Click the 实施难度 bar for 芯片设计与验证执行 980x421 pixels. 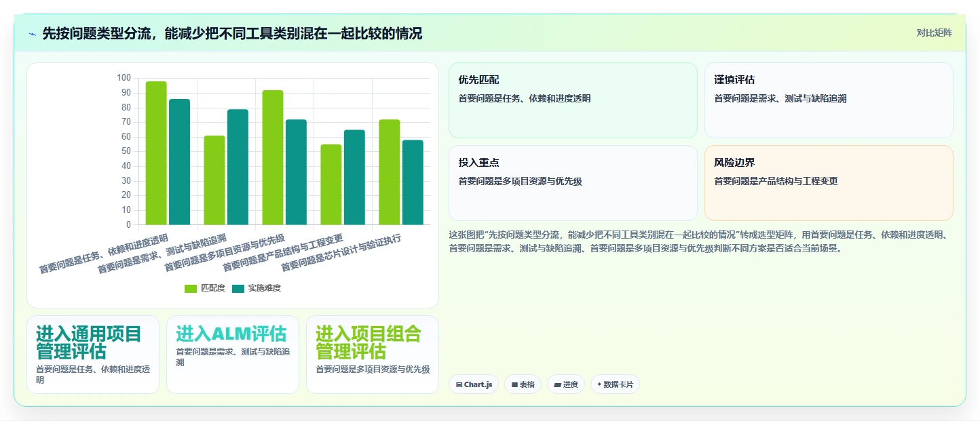point(413,182)
